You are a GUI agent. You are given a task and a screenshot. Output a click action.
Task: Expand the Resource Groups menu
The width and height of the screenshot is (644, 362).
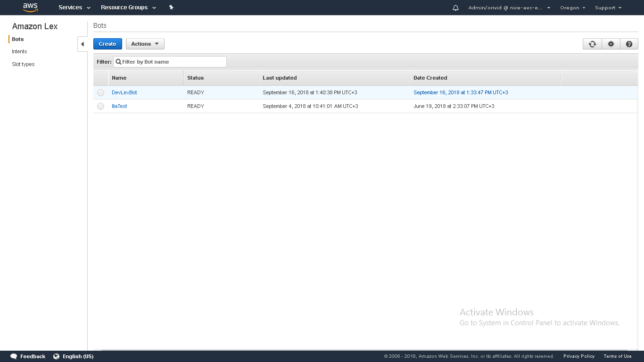[x=128, y=8]
